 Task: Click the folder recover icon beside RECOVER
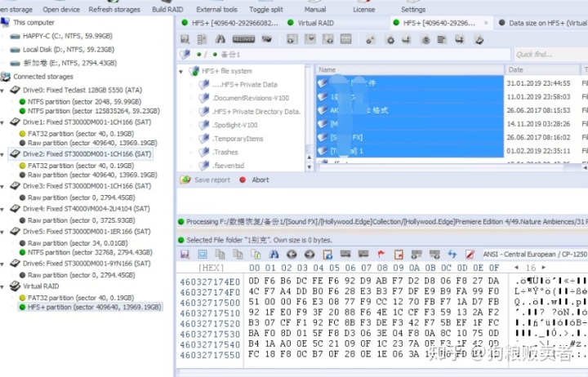point(266,39)
